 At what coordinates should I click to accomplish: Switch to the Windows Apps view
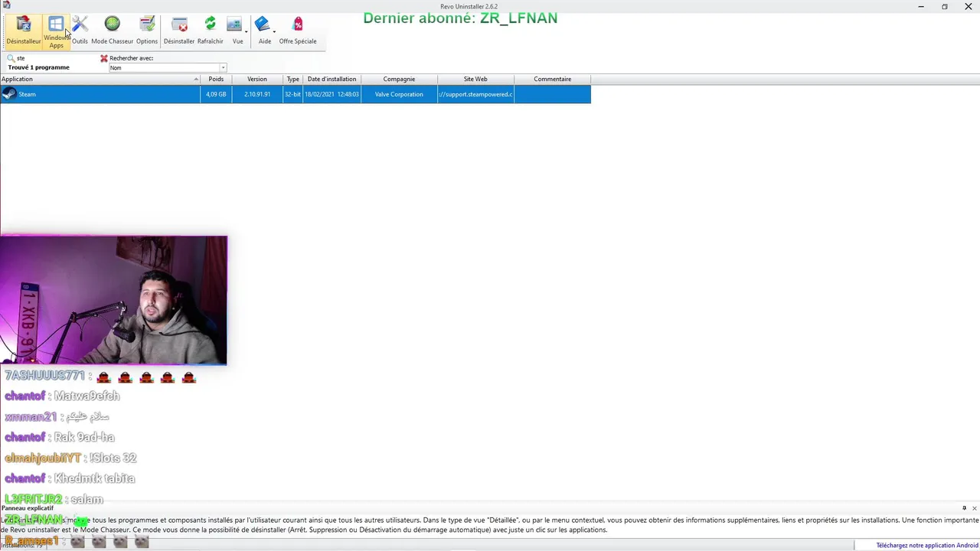[56, 32]
